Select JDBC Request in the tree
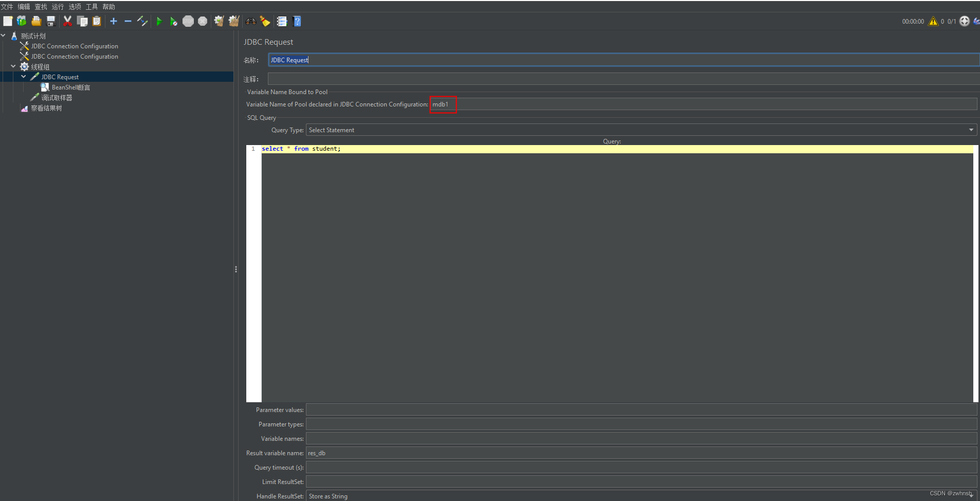This screenshot has height=501, width=980. coord(60,77)
